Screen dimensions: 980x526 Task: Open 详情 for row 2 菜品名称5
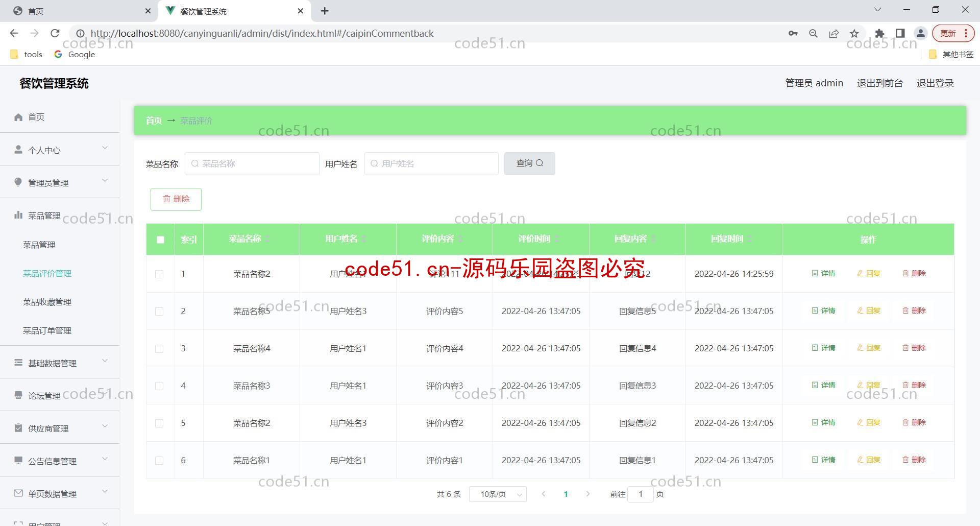[823, 310]
